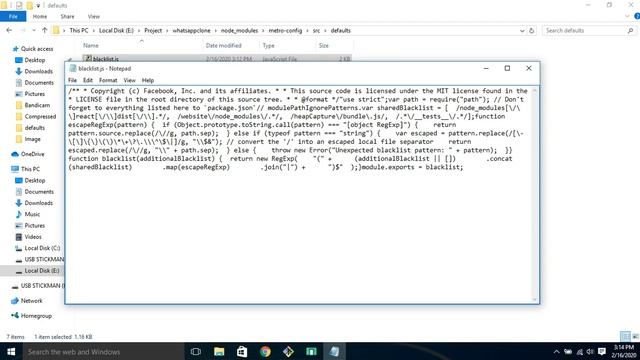Open Pictures under Quick access
640x360 pixels.
click(x=30, y=94)
